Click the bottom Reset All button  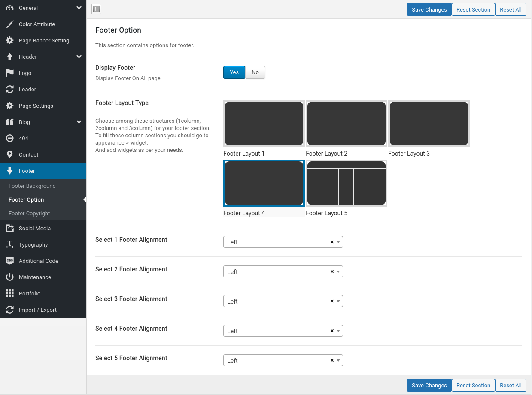pyautogui.click(x=511, y=385)
